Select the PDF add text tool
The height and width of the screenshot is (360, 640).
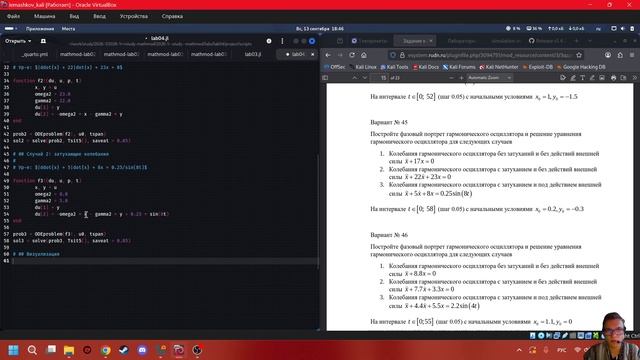582,78
